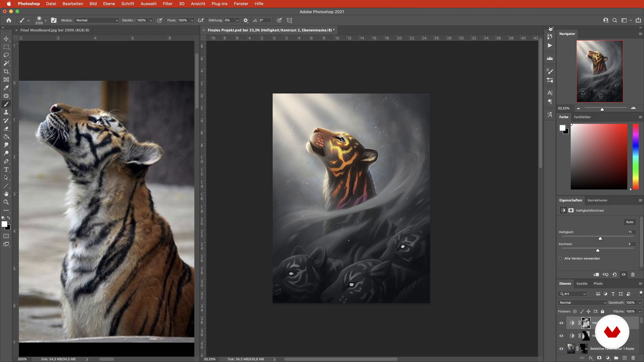Select the Rectangular Marquee tool
644x362 pixels.
(x=6, y=47)
